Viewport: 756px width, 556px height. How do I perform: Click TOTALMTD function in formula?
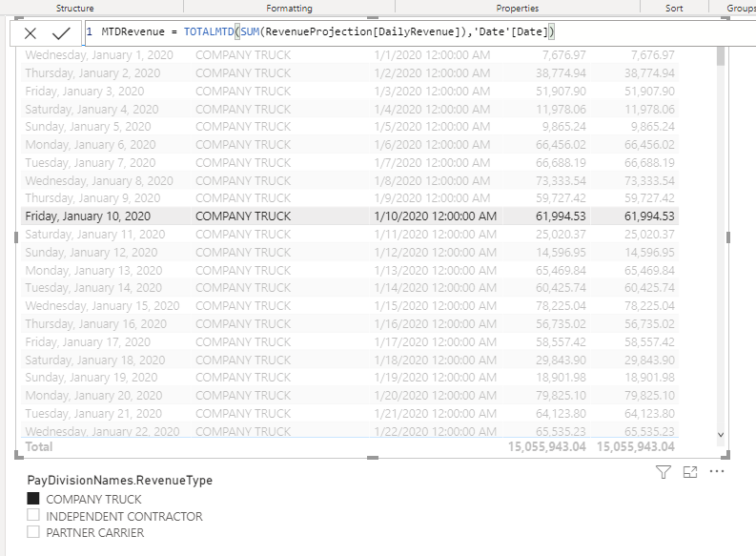208,31
